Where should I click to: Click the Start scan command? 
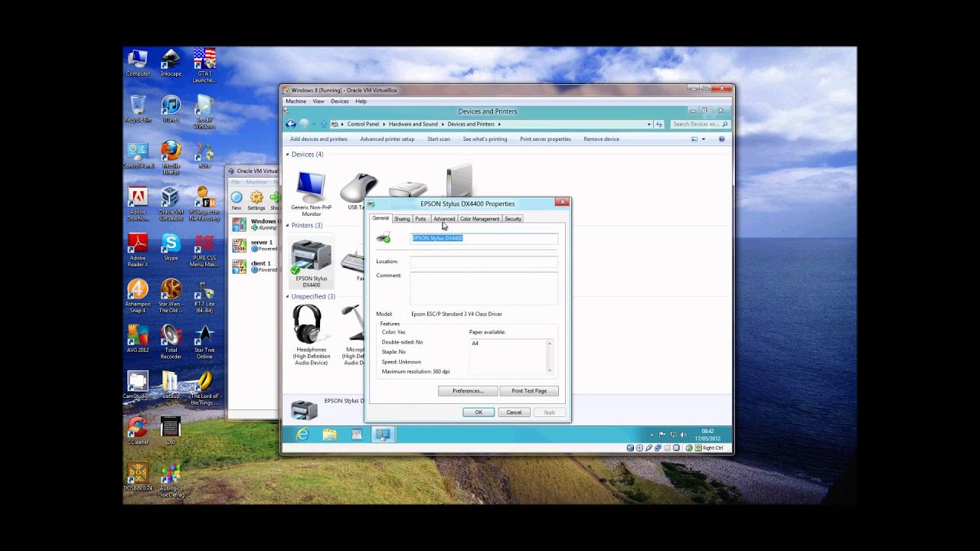click(439, 139)
